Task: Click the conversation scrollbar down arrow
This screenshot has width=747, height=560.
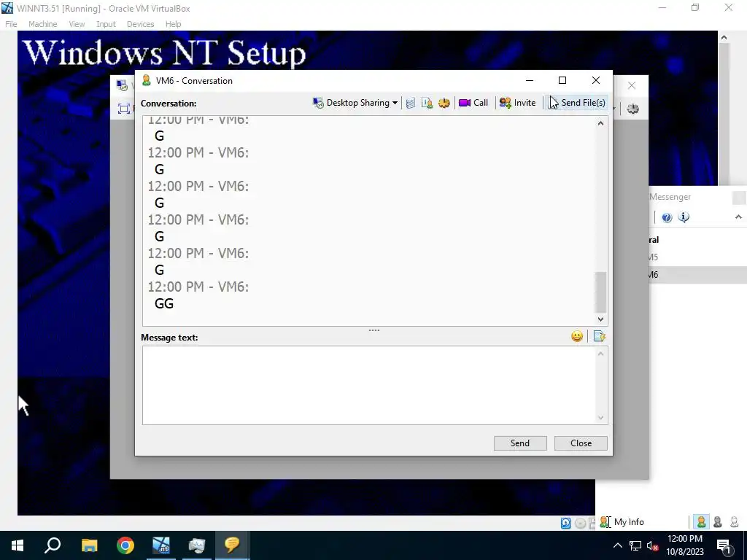Action: click(601, 319)
